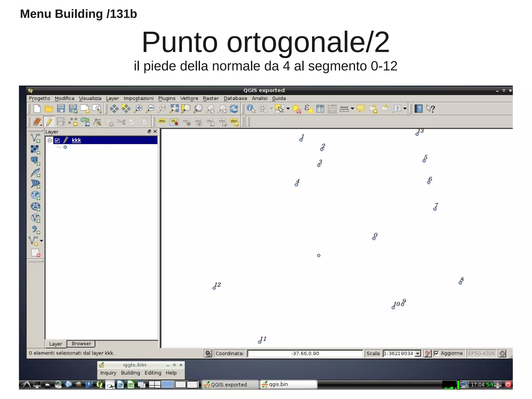Viewport: 532px width, 399px height.
Task: Open the Inquiry menu in qgis.bin
Action: [108, 373]
